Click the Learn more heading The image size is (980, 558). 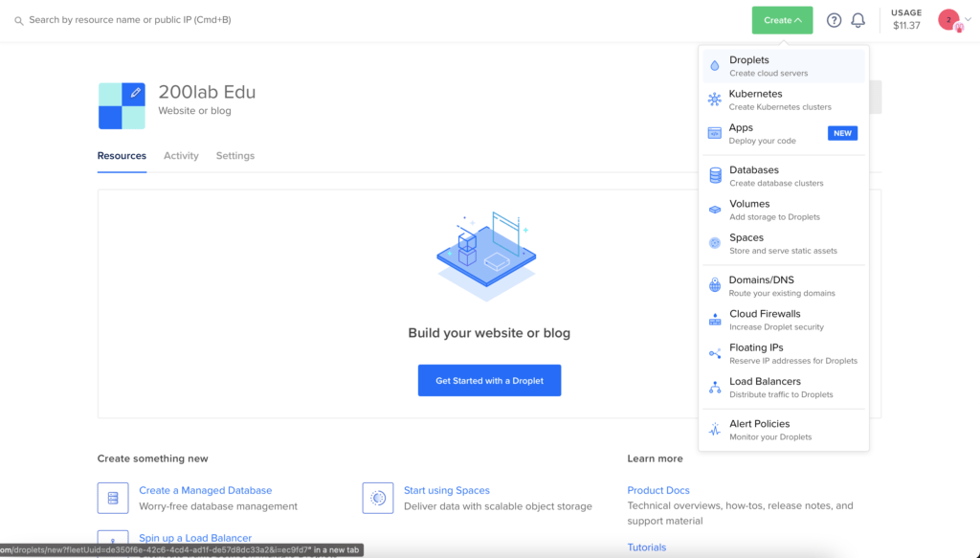pos(655,458)
